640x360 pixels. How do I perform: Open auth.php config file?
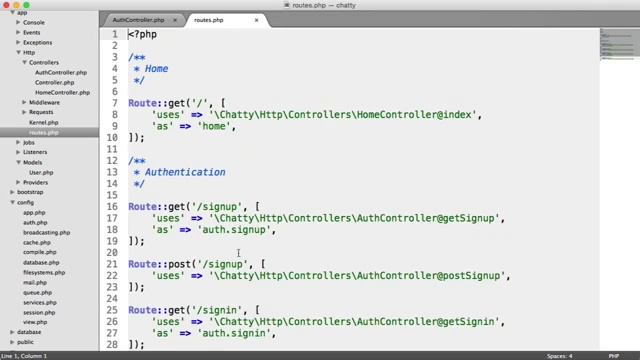pos(35,223)
